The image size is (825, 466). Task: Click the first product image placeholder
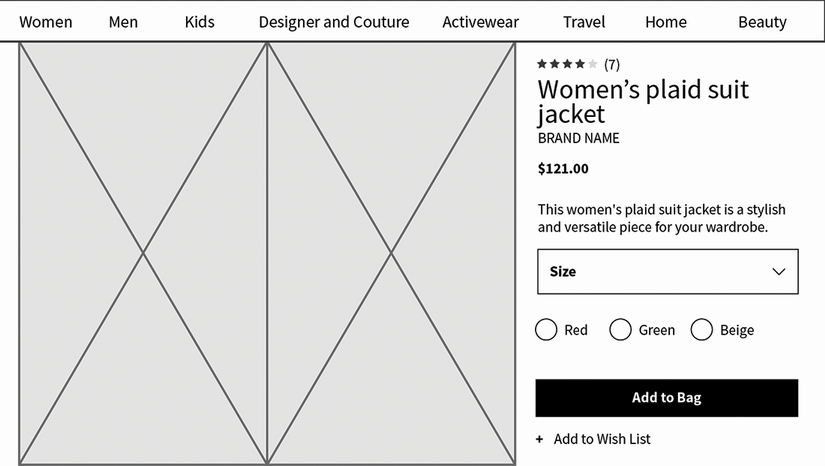143,254
